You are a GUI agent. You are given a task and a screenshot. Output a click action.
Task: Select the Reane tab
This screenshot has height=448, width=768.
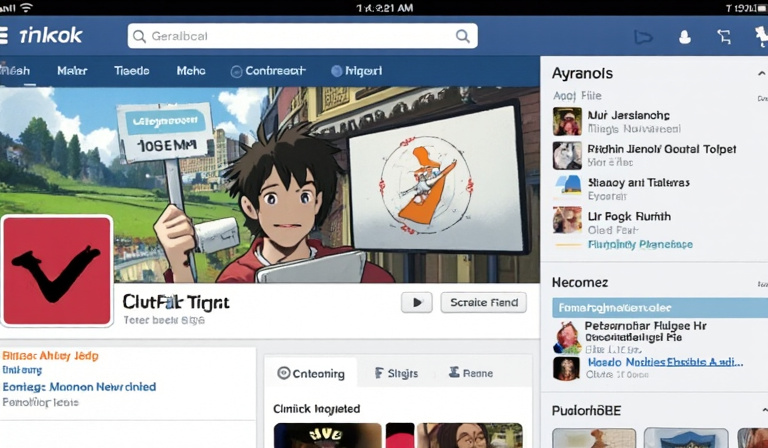471,374
